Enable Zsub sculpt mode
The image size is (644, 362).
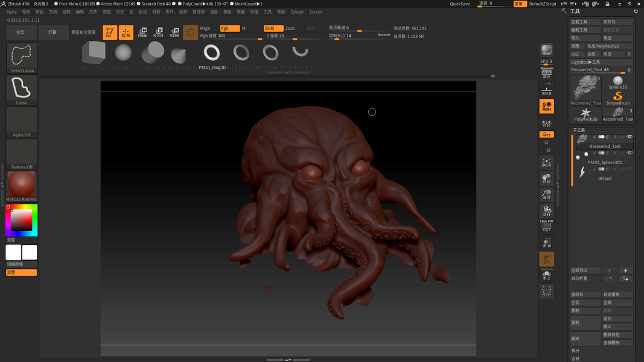294,28
